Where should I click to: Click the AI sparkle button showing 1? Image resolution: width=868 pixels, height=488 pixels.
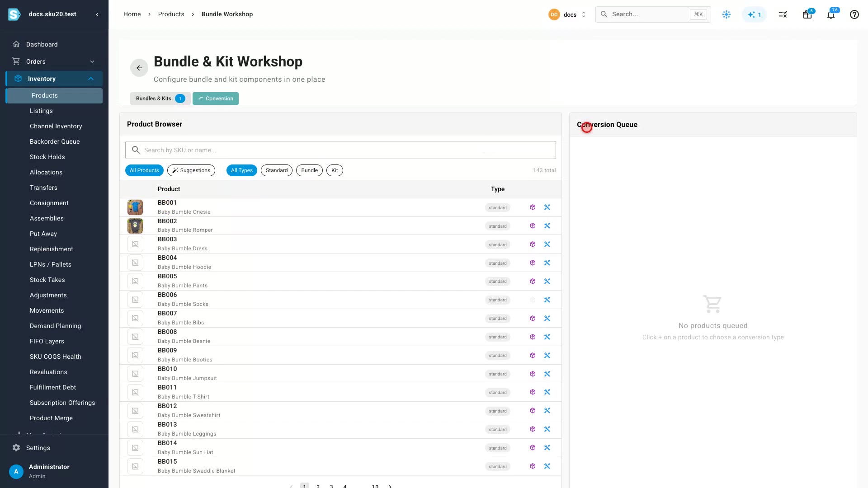click(x=754, y=14)
